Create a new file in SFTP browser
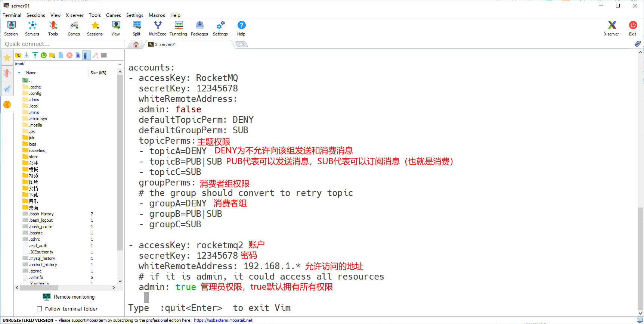This screenshot has height=324, width=644. [x=61, y=55]
